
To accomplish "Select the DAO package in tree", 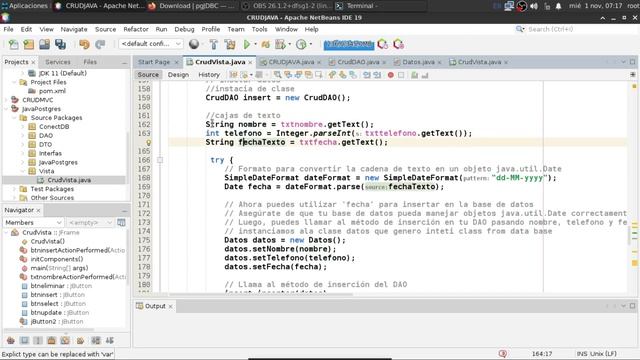I will (46, 136).
